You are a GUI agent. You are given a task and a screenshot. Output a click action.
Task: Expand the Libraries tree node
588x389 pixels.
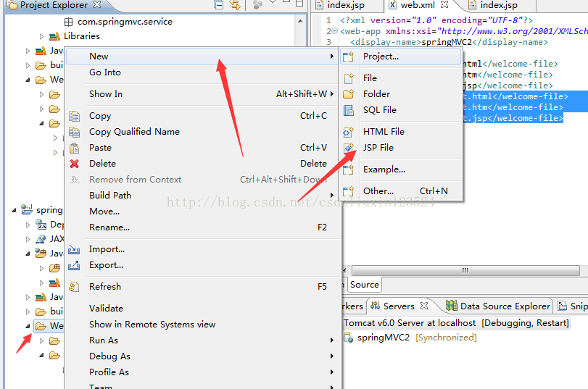pyautogui.click(x=41, y=36)
